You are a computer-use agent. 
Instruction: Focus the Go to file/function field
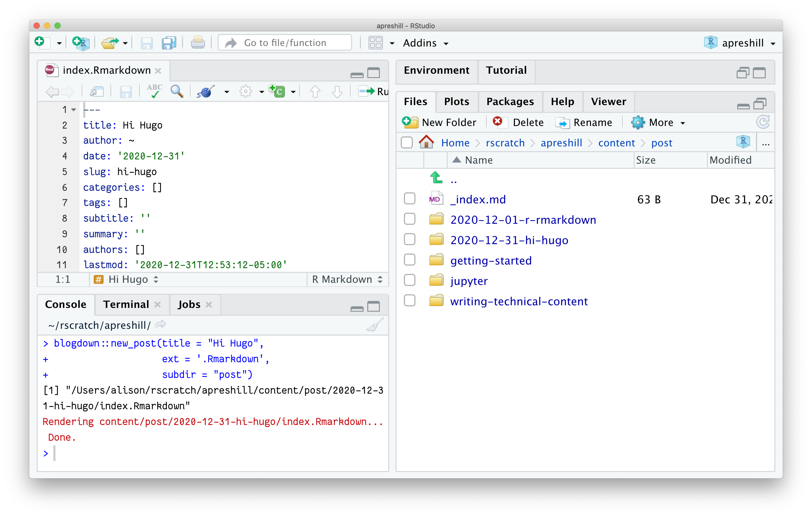click(285, 43)
